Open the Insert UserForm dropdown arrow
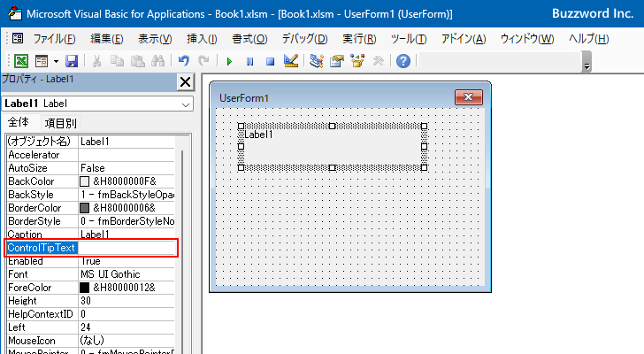644x354 pixels. (x=56, y=62)
